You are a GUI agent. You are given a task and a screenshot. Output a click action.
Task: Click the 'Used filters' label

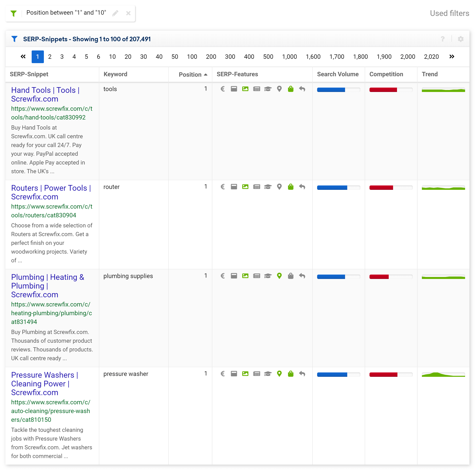(449, 13)
